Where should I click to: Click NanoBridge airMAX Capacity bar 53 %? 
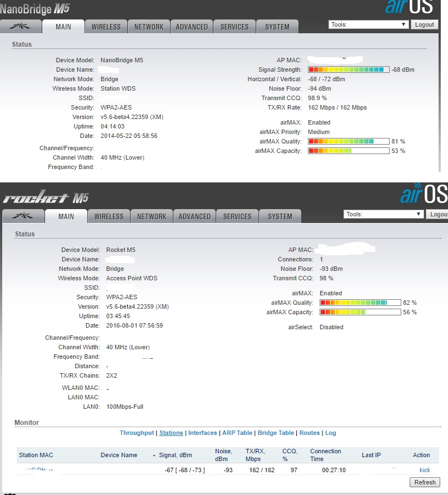point(349,151)
